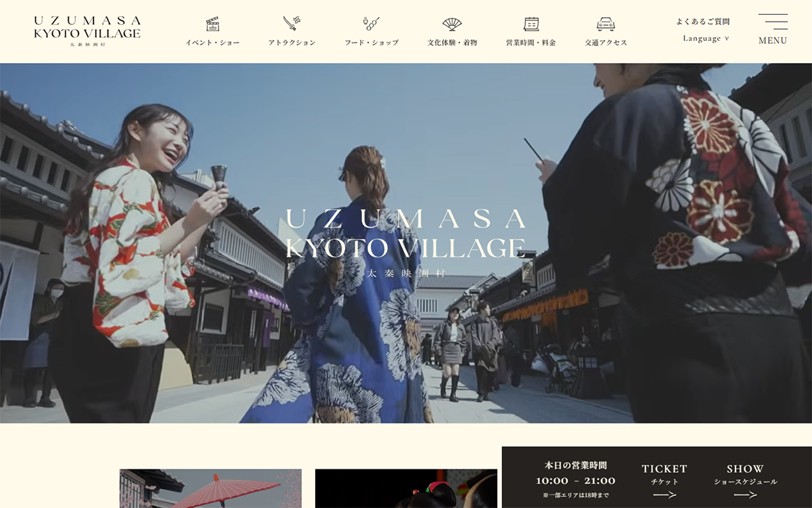Click the arrow under TICKET
Image resolution: width=812 pixels, height=508 pixels.
[x=664, y=495]
